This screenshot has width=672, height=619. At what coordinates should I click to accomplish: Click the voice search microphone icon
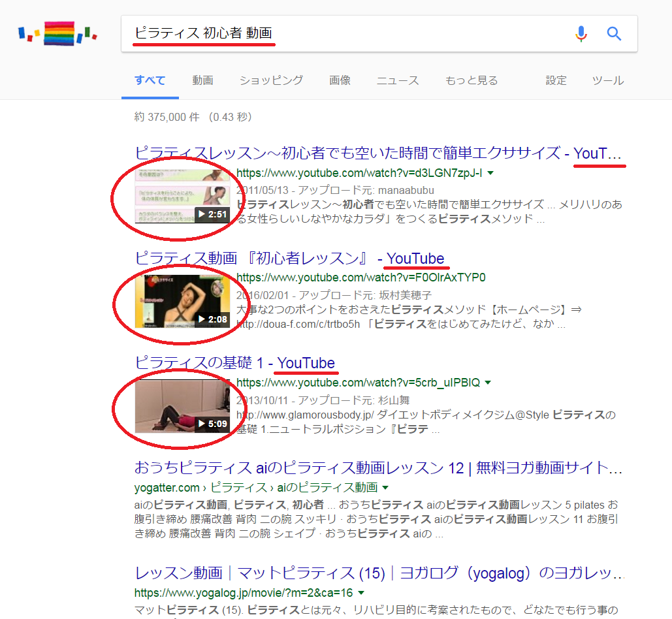(x=581, y=34)
